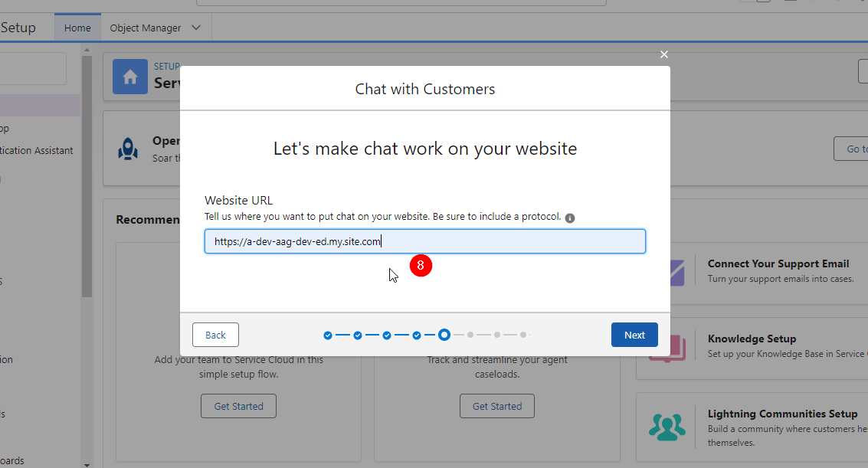Click inside the Website URL input field
The width and height of the screenshot is (868, 468).
424,241
